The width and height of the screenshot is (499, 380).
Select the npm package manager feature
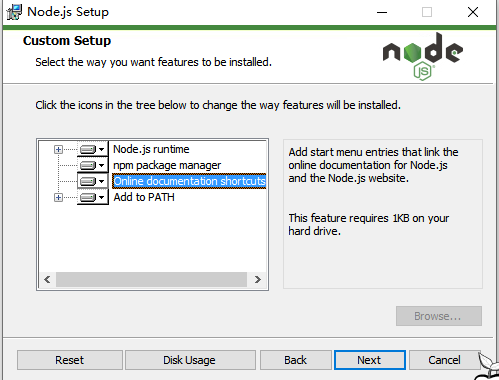click(x=167, y=165)
